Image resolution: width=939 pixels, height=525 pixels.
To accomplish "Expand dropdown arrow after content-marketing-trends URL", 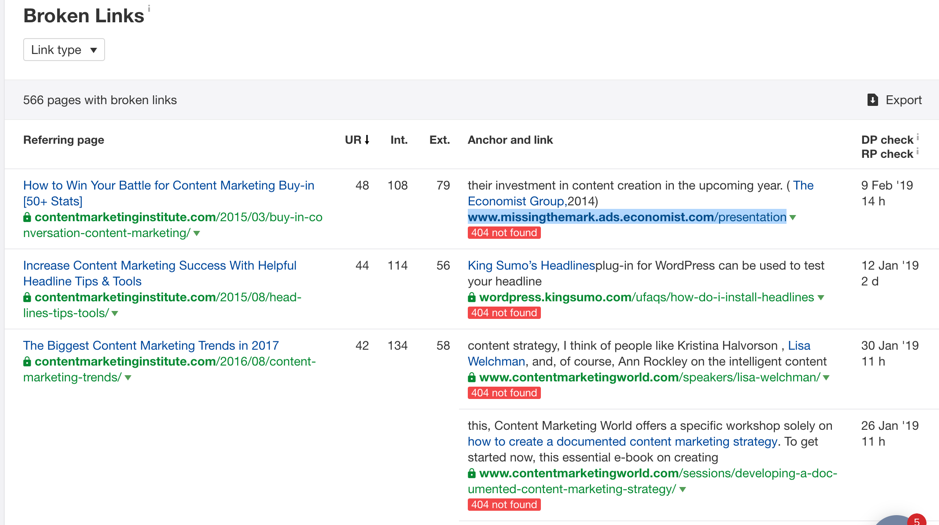I will (x=128, y=378).
